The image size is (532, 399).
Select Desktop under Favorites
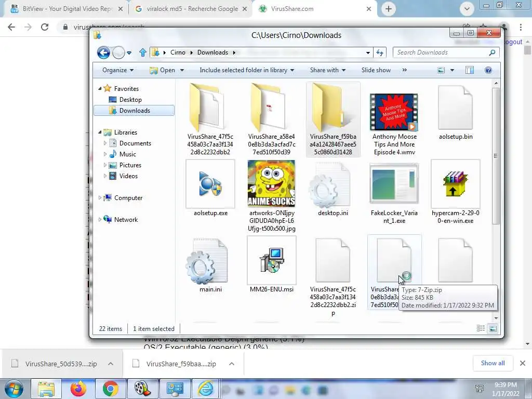tap(130, 100)
